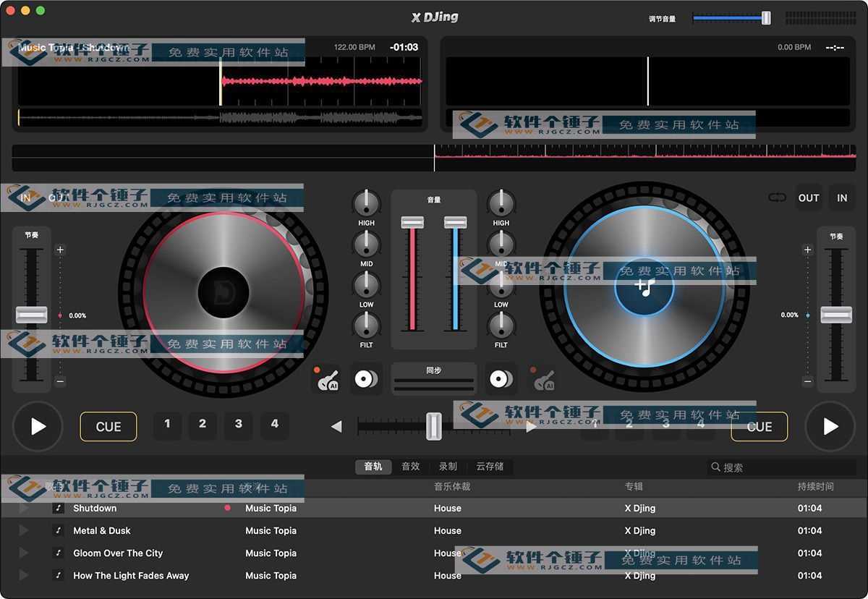
Task: Click the left deck vinyl disc icon
Action: point(366,379)
